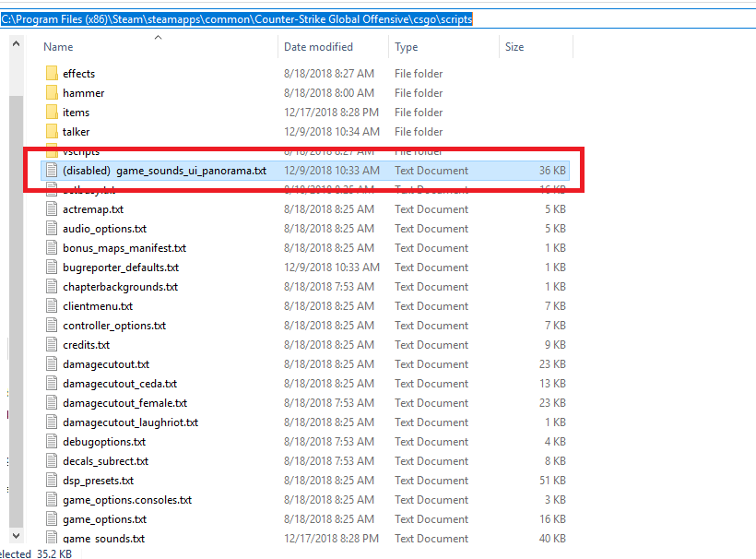The width and height of the screenshot is (756, 559).
Task: Select the game_options.txt file name
Action: coord(104,519)
